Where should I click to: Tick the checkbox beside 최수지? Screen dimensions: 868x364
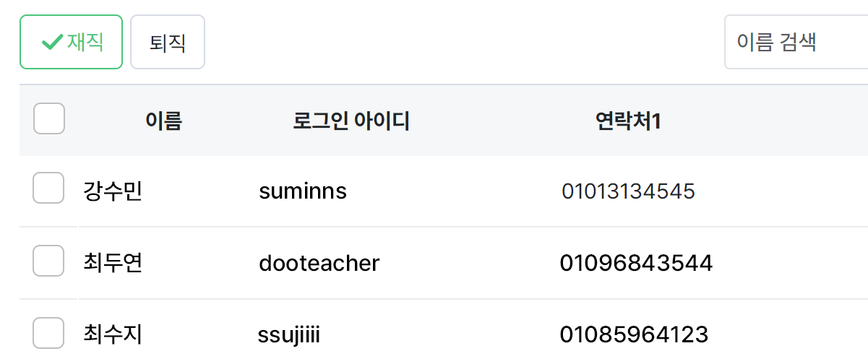pyautogui.click(x=49, y=333)
